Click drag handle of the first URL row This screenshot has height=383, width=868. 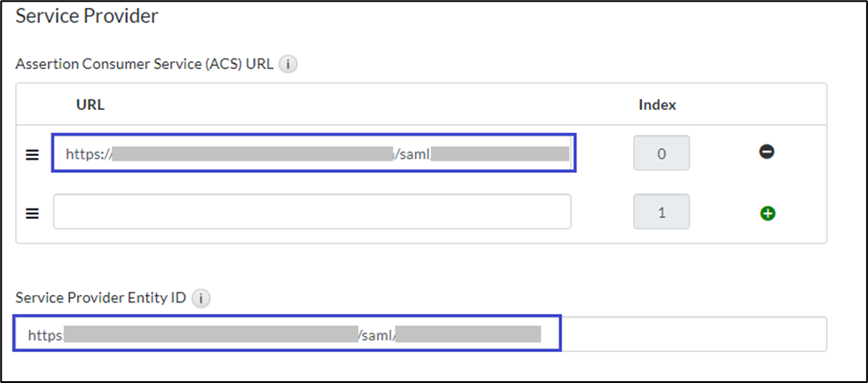(32, 154)
